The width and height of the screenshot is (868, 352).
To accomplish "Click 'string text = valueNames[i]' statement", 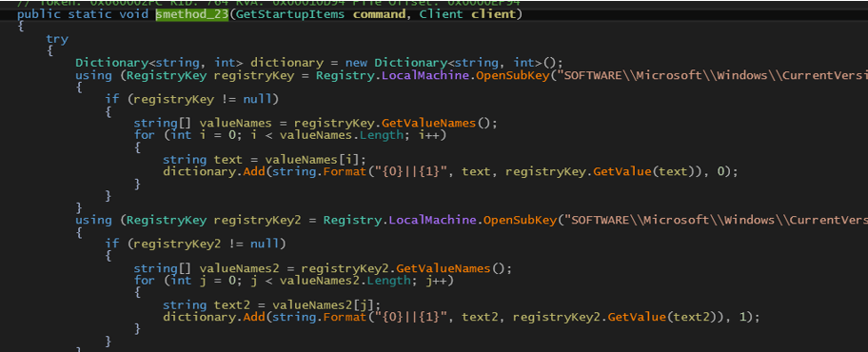I will coord(265,160).
